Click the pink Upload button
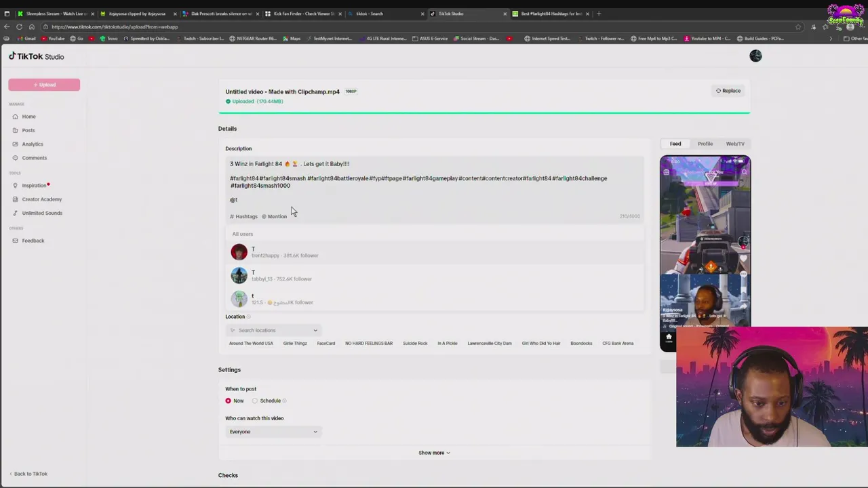The image size is (868, 488). [44, 85]
